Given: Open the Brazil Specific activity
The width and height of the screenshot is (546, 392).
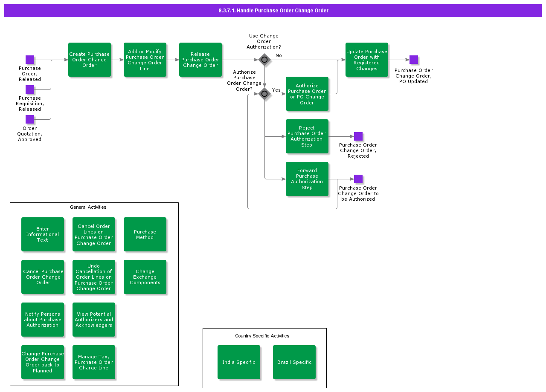Looking at the screenshot, I should click(294, 362).
